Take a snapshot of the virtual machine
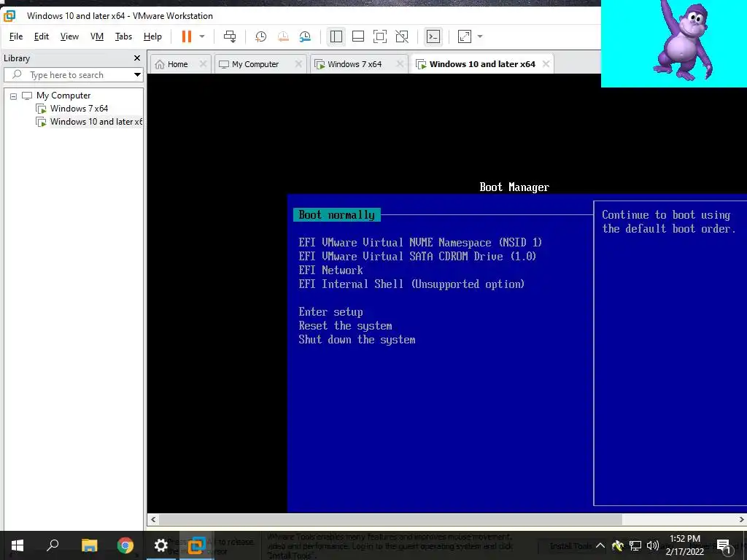 point(260,36)
